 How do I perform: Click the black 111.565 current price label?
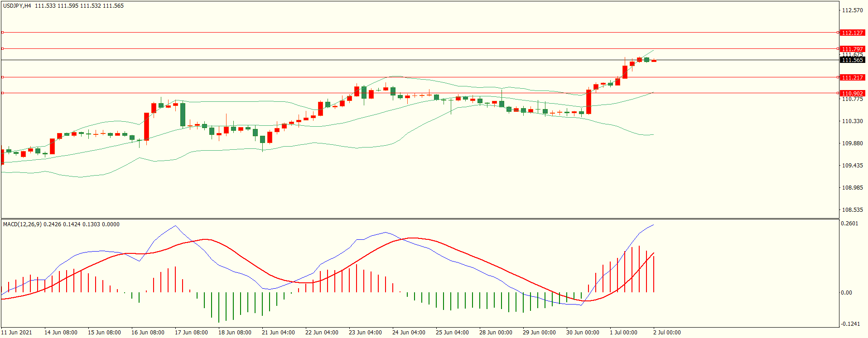pyautogui.click(x=852, y=60)
